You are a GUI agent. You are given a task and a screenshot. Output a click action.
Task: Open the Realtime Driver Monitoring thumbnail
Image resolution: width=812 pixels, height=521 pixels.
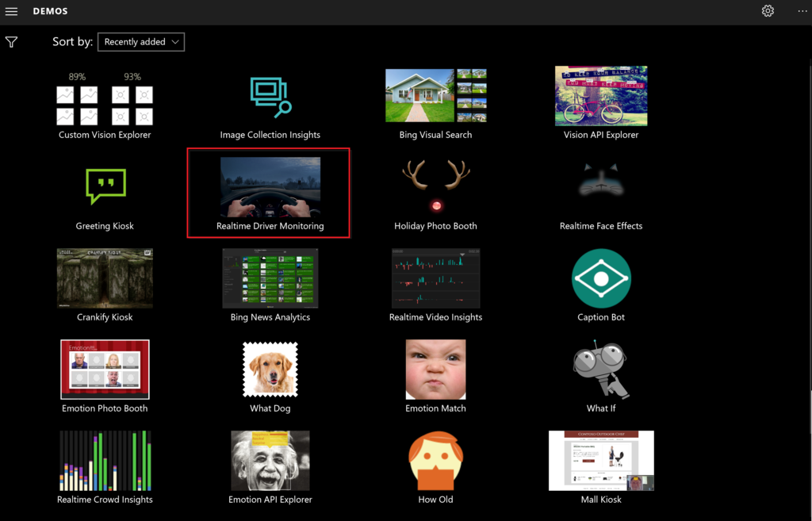tap(270, 187)
